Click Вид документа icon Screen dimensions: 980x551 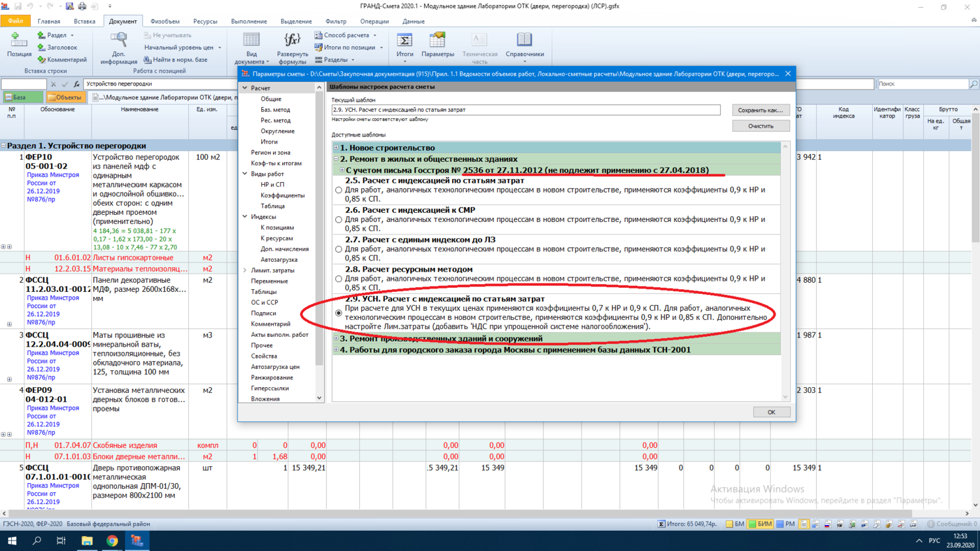click(252, 40)
